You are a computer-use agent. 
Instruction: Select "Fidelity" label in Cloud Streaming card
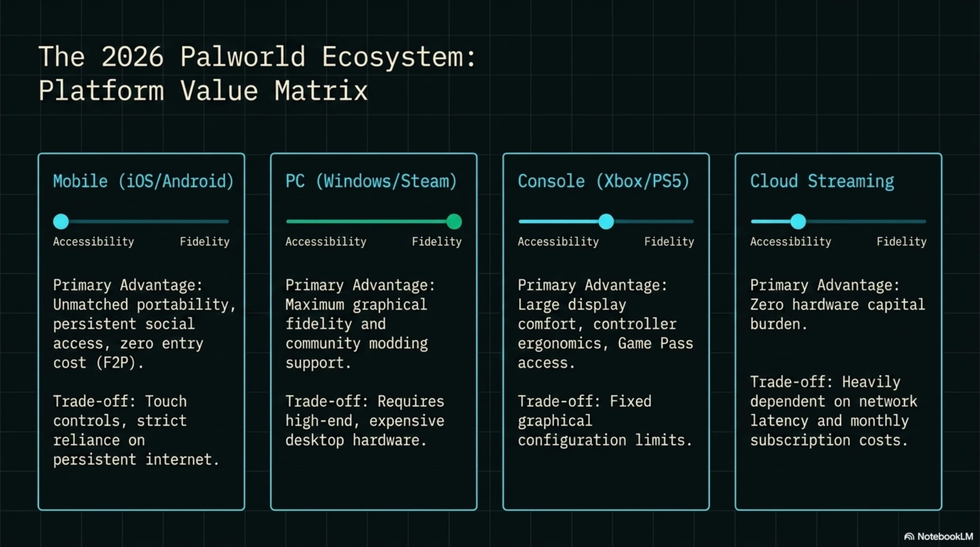tap(902, 242)
